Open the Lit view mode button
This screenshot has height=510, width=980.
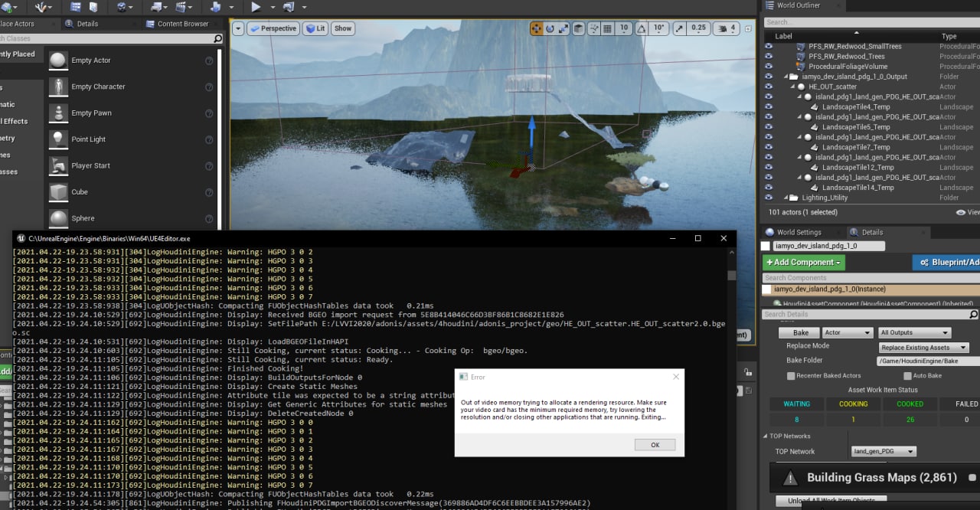(315, 28)
